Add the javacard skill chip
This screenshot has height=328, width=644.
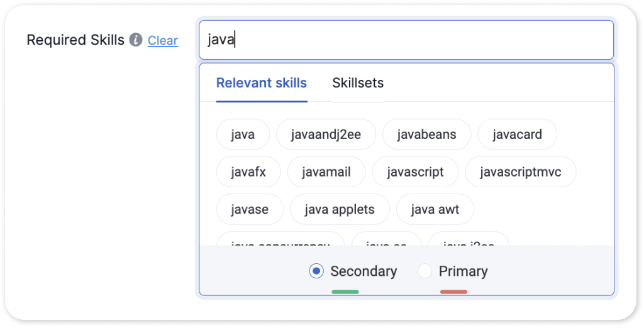(518, 134)
